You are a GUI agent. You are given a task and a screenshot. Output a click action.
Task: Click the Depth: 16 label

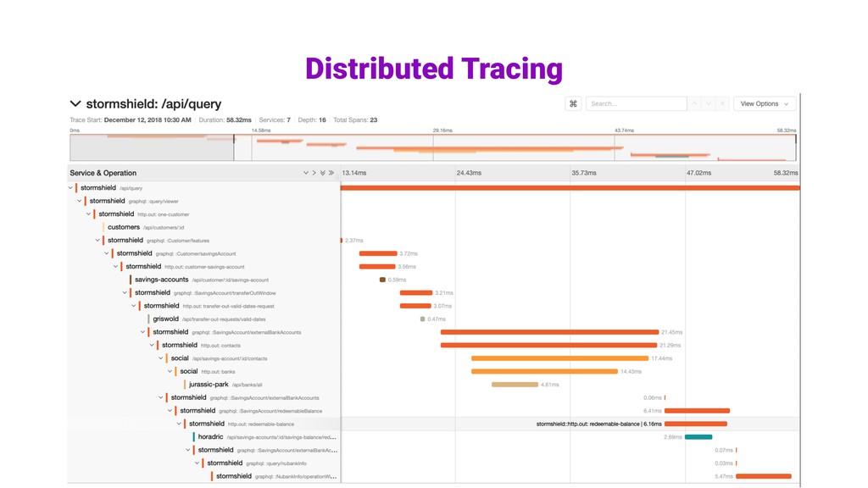(x=312, y=119)
